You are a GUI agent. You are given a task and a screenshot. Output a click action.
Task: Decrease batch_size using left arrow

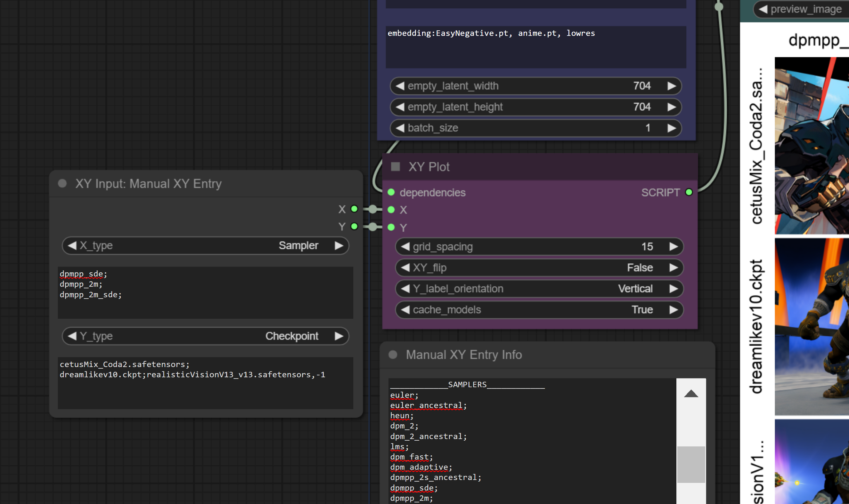coord(400,128)
